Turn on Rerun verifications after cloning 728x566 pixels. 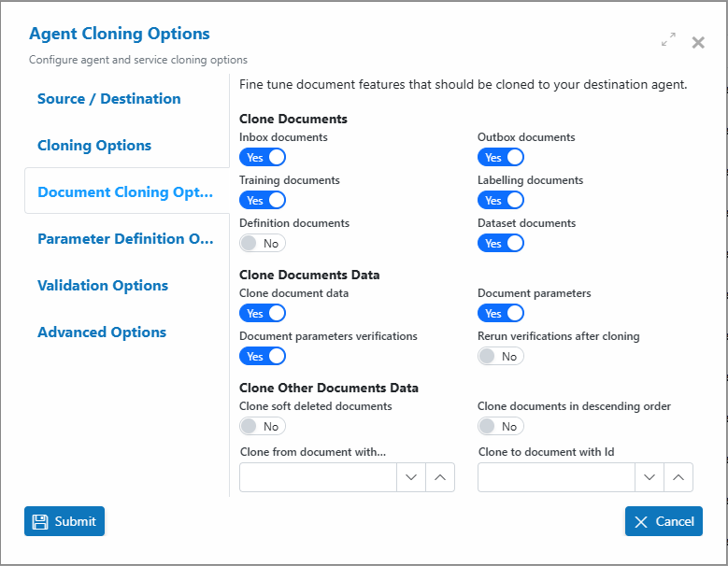[x=501, y=356]
